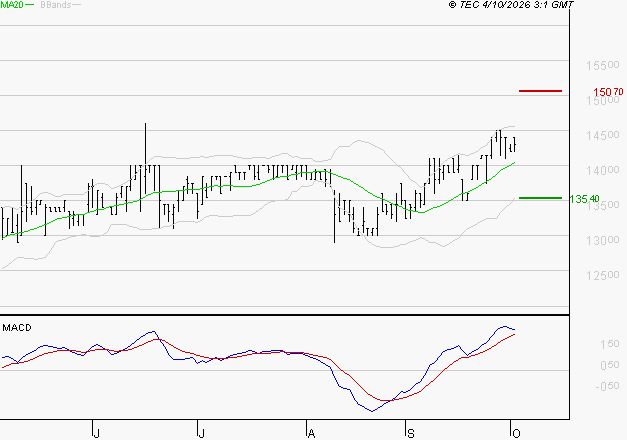Click the -0.50 MACD axis value
The height and width of the screenshot is (440, 627).
(x=607, y=386)
